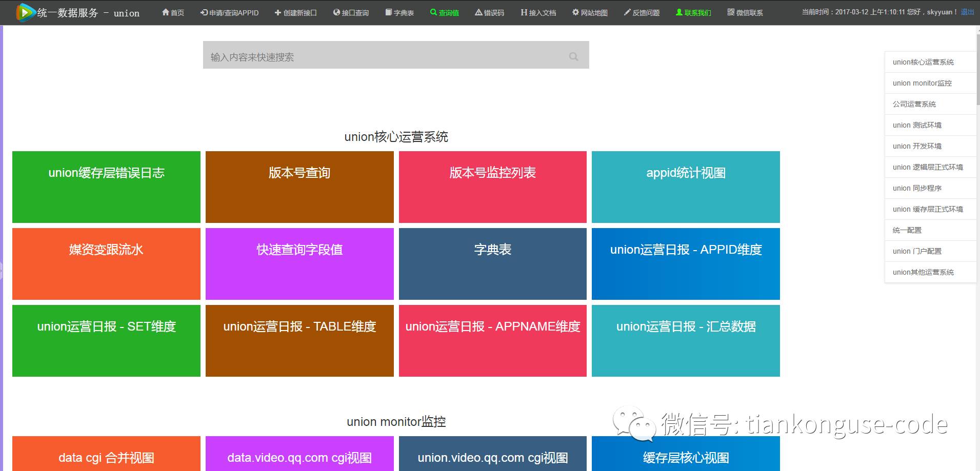Open 首页 menu item
The height and width of the screenshot is (471, 980).
click(173, 12)
